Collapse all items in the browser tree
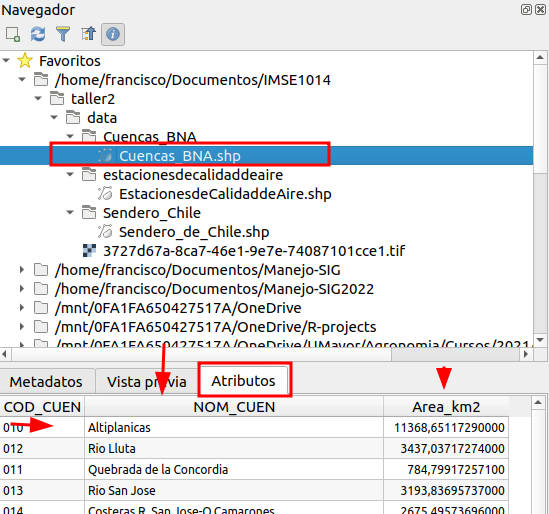 point(88,34)
